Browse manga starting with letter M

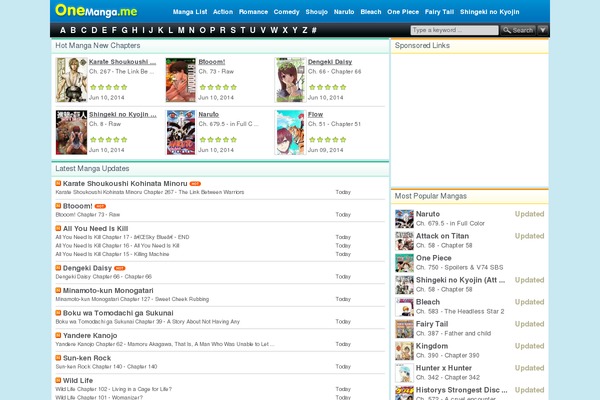(181, 30)
